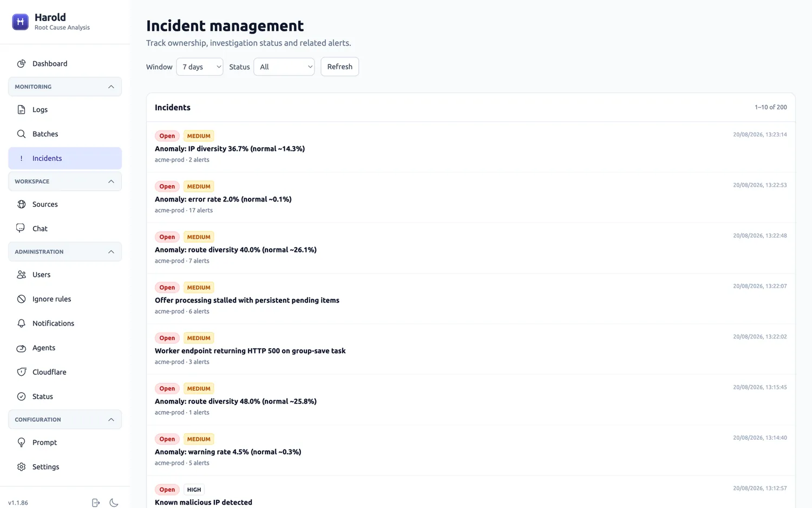Open the warning rate 4.5% anomaly incident
812x508 pixels.
(x=471, y=451)
